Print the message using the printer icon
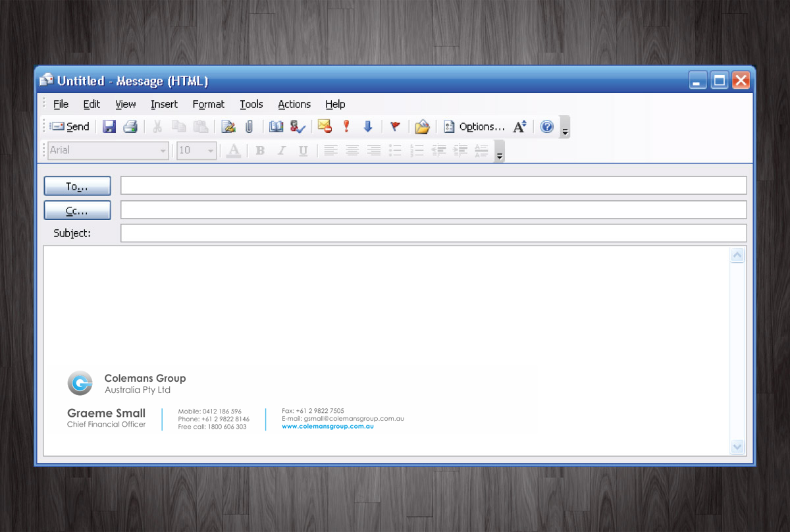790x532 pixels. click(130, 126)
